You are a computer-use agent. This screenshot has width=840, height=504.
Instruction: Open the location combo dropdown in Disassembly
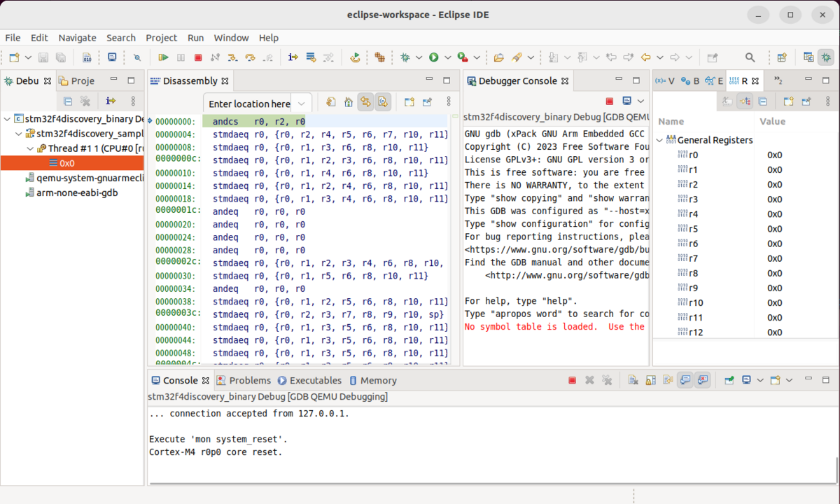302,104
